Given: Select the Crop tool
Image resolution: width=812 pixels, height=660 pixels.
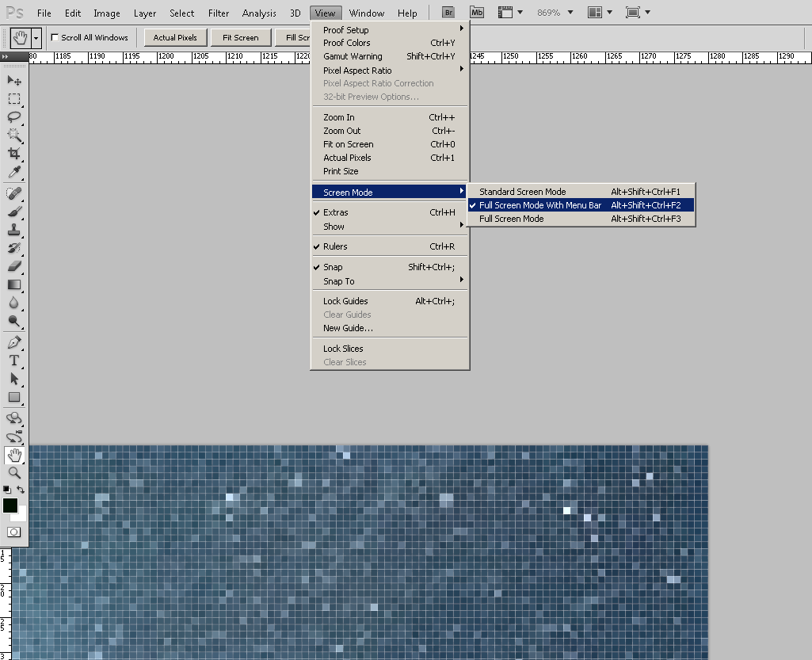Looking at the screenshot, I should (14, 154).
